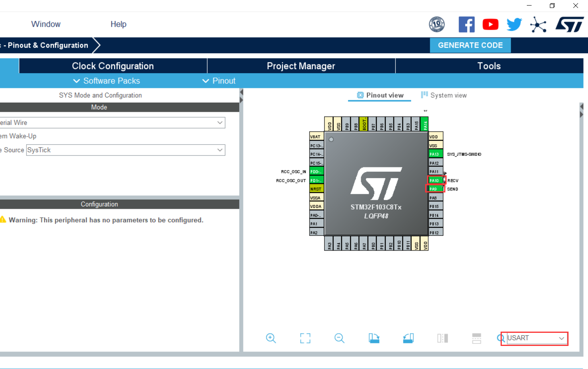Click the System Wake-Up option

click(x=18, y=136)
